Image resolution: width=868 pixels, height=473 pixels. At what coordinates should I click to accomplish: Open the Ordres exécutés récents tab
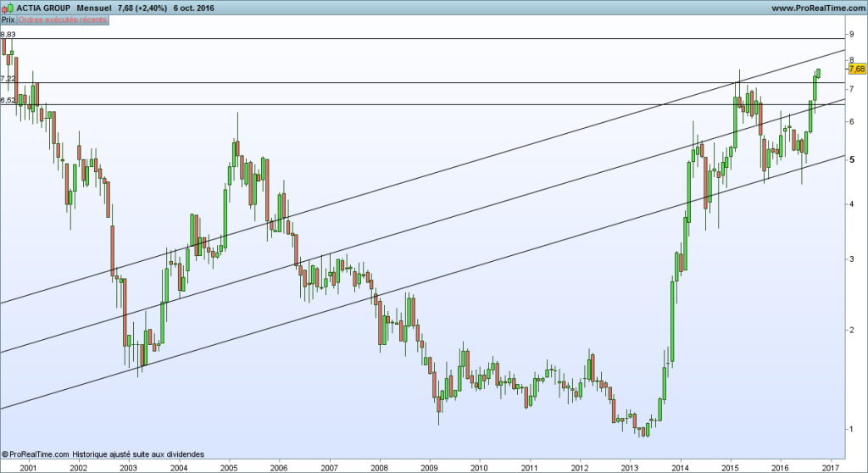pos(62,19)
